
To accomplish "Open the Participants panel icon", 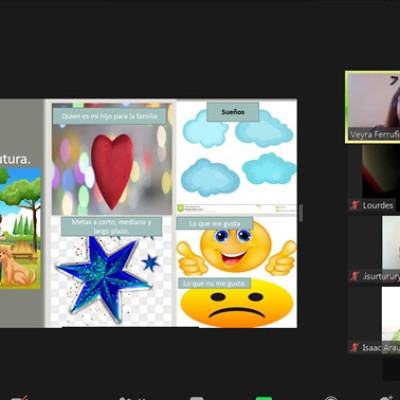I will [x=129, y=398].
